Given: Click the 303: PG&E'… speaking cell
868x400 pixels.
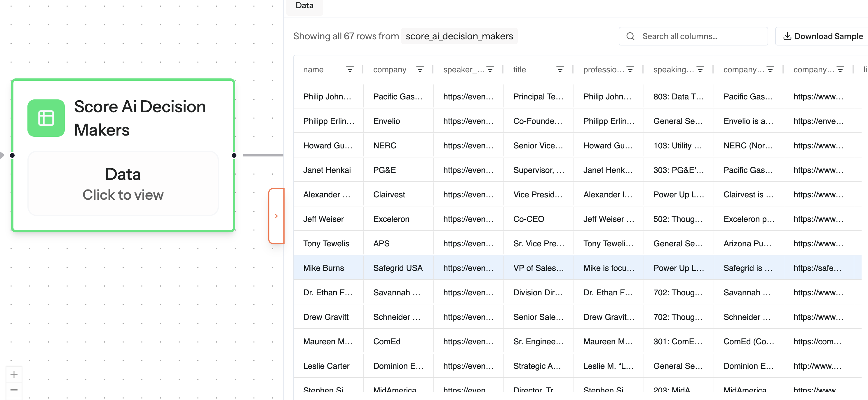Looking at the screenshot, I should coord(679,170).
